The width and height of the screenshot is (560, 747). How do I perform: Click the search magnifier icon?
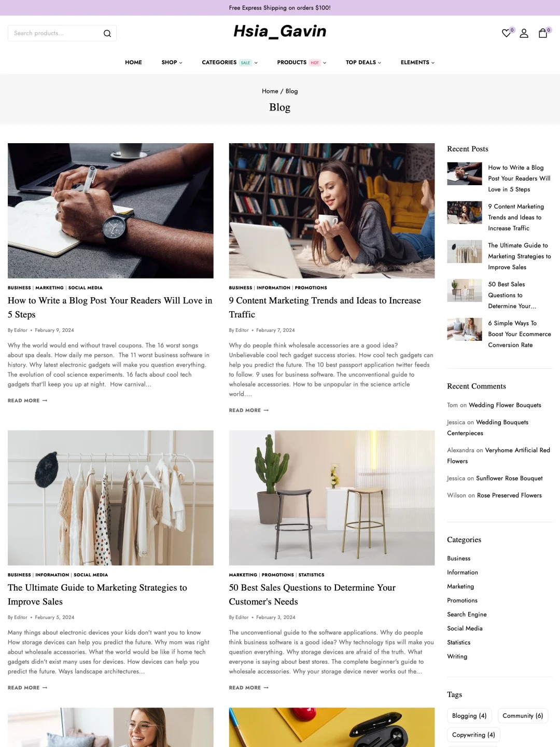(x=107, y=33)
